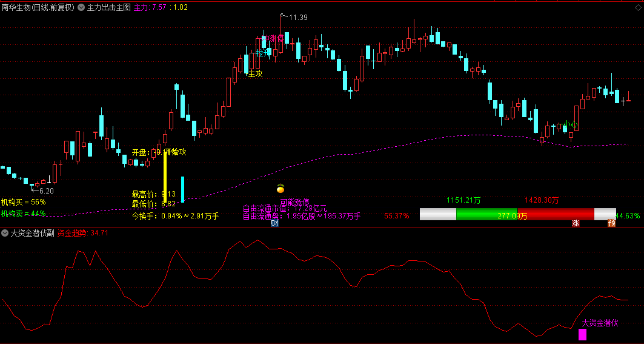
Task: Click the 主攻 signal label
Action: click(255, 73)
